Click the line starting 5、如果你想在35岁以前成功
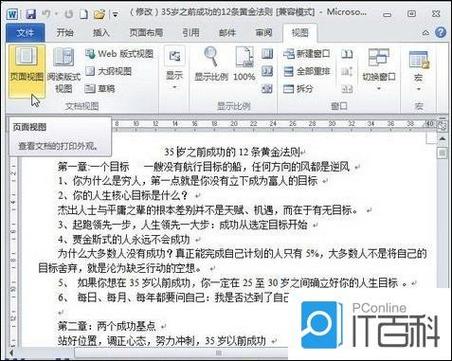 coord(233,283)
